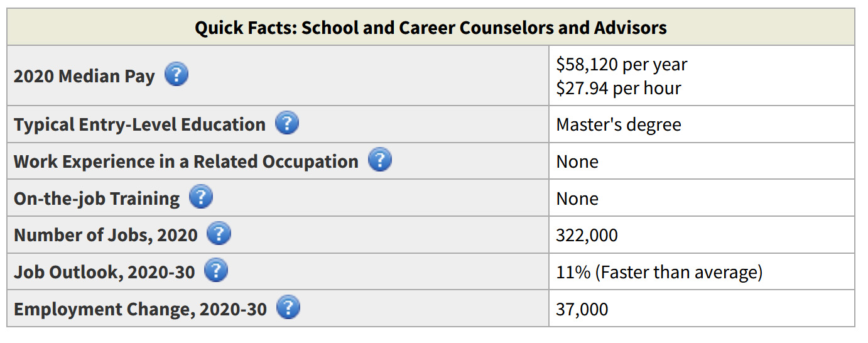Screen dimensions: 868x343
Task: Click the "322,000" jobs value
Action: click(587, 235)
